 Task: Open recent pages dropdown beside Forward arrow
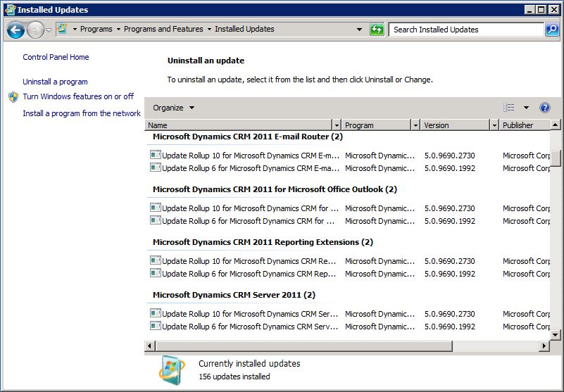[49, 30]
